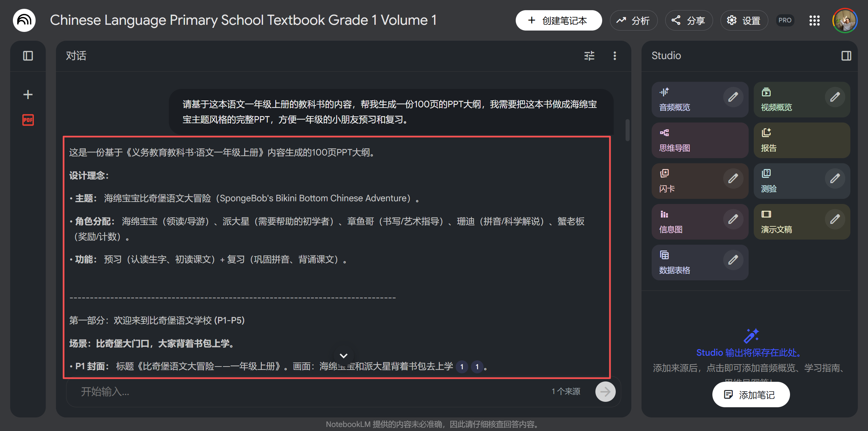Collapse the Studio panel
The width and height of the screenshot is (868, 431).
tap(846, 55)
